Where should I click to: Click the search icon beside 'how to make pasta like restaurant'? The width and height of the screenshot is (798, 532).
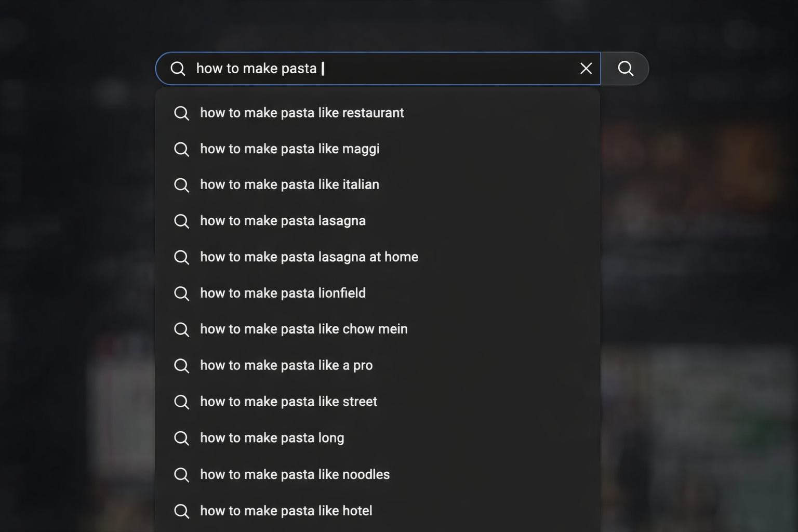click(181, 113)
